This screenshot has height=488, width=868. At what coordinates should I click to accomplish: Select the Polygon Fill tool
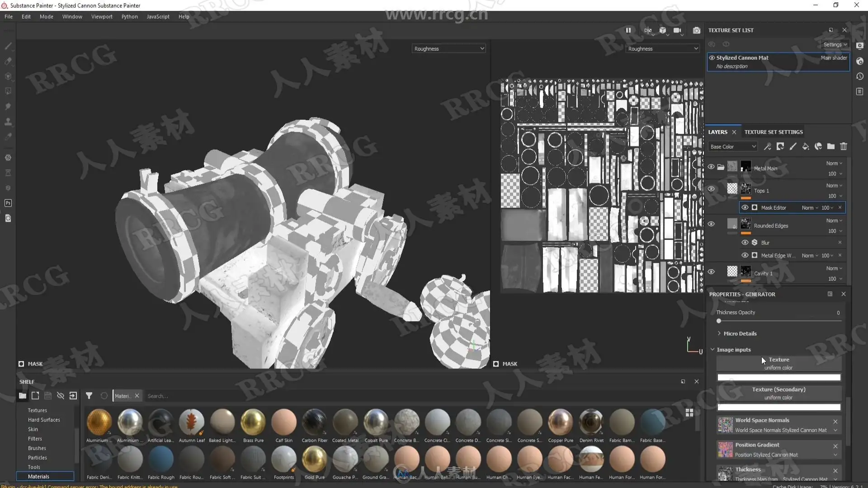point(8,91)
